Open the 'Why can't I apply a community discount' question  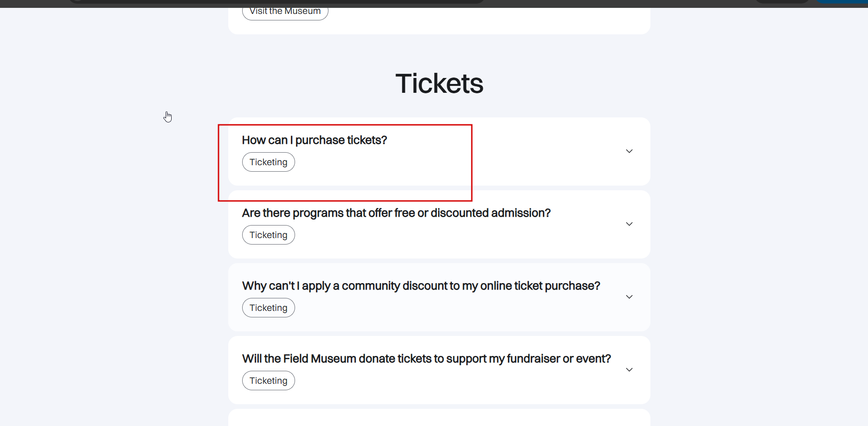click(421, 286)
